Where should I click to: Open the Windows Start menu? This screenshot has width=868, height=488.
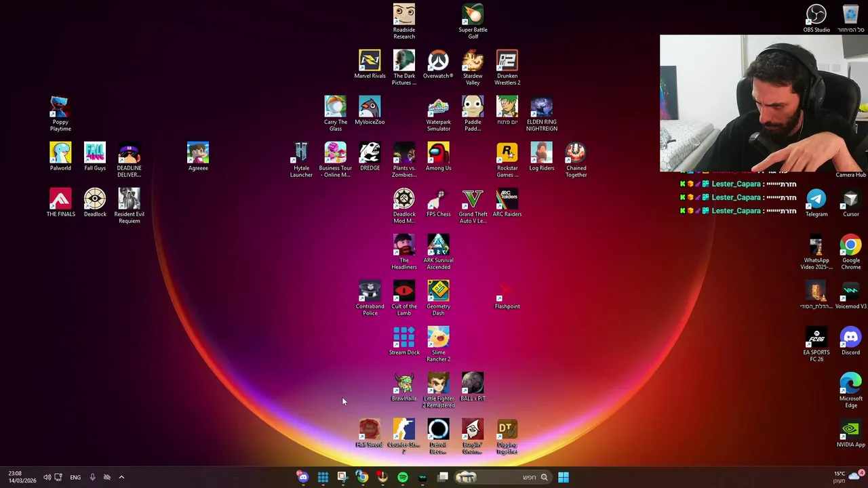(x=563, y=477)
